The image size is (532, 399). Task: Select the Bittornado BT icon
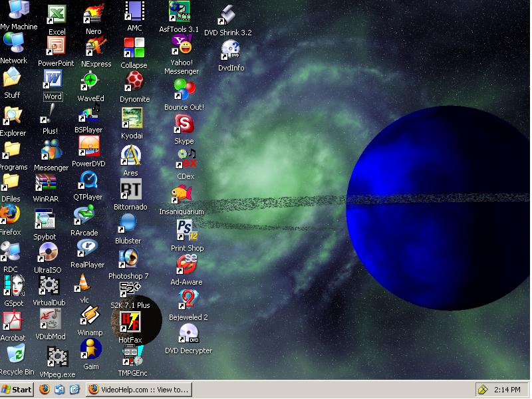pos(130,189)
